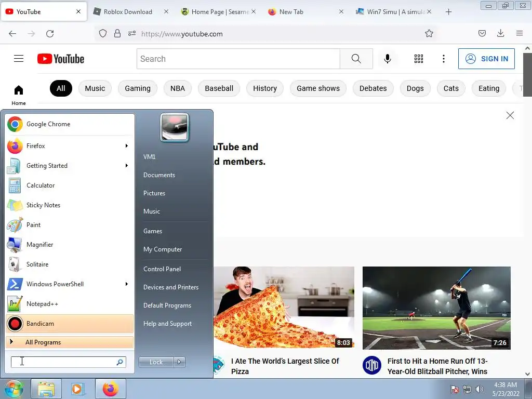Open Windows Media Player from taskbar
The image size is (532, 399).
click(78, 389)
